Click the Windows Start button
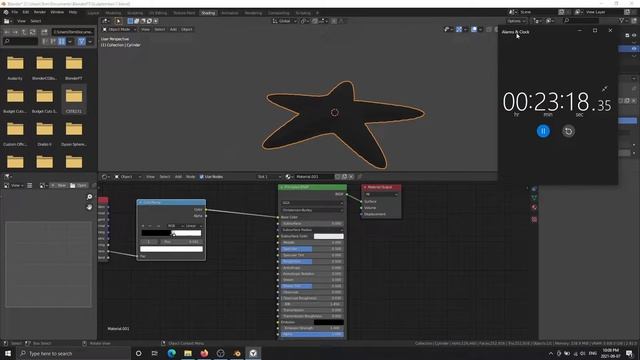This screenshot has width=640, height=360. [8, 353]
